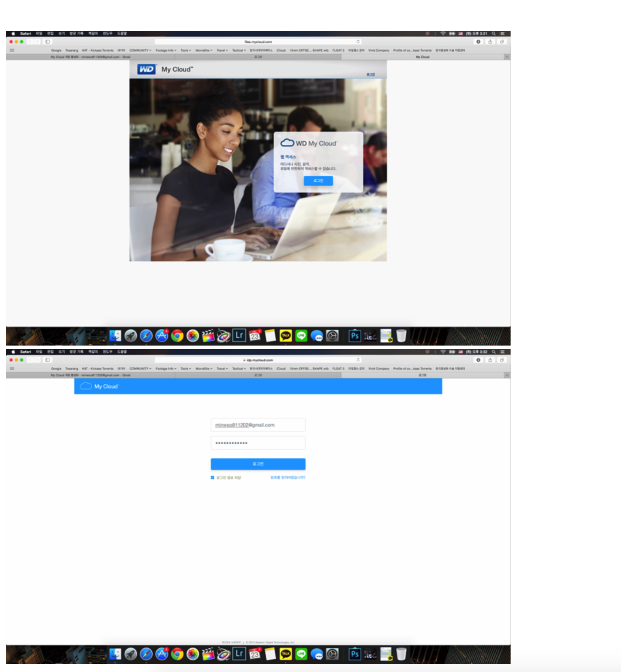Open the Google bookmark in the idp.mycloud.com window

click(x=56, y=369)
